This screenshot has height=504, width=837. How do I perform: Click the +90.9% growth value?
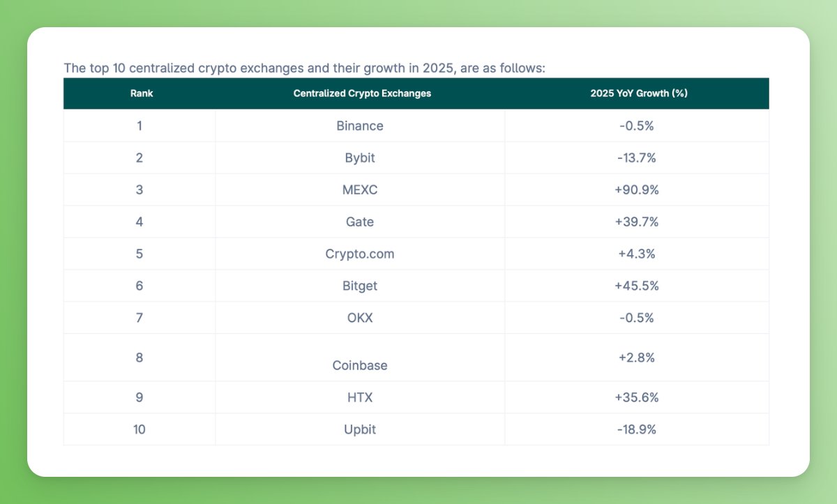[x=637, y=190]
